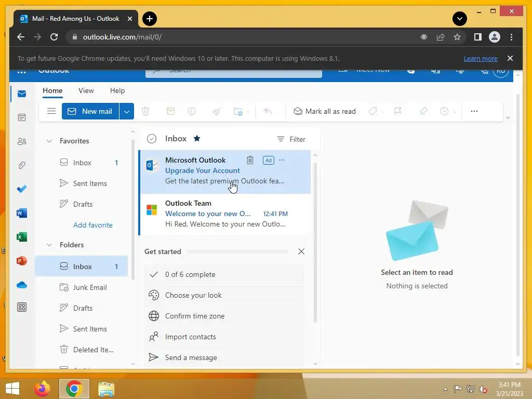Launch Word from the left rail
Viewport: 532px width, 399px height.
pyautogui.click(x=22, y=213)
